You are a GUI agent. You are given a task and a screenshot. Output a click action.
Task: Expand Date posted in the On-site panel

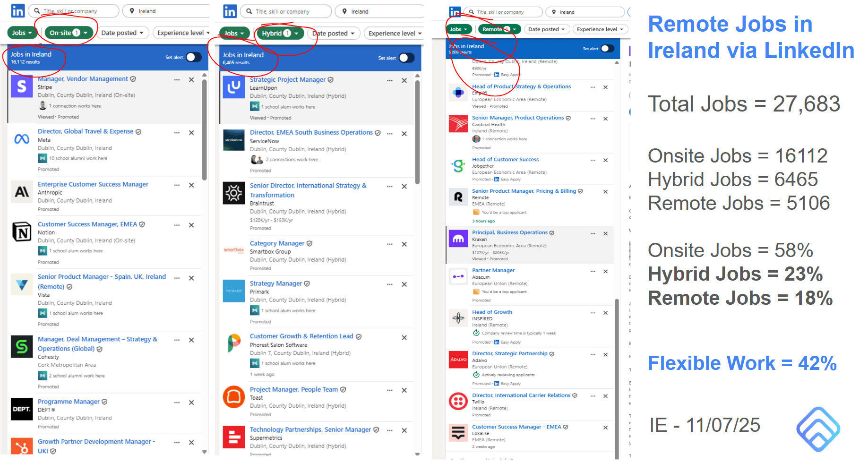(122, 33)
